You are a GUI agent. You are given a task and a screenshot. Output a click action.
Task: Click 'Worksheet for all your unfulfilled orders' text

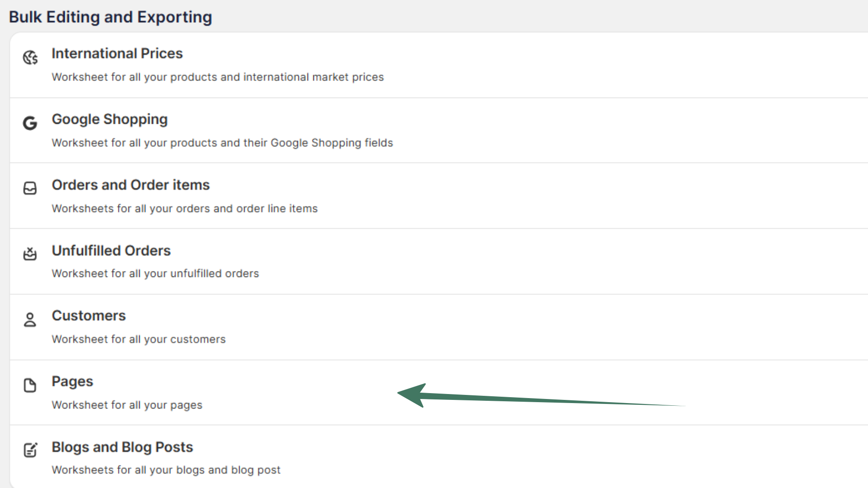coord(155,273)
